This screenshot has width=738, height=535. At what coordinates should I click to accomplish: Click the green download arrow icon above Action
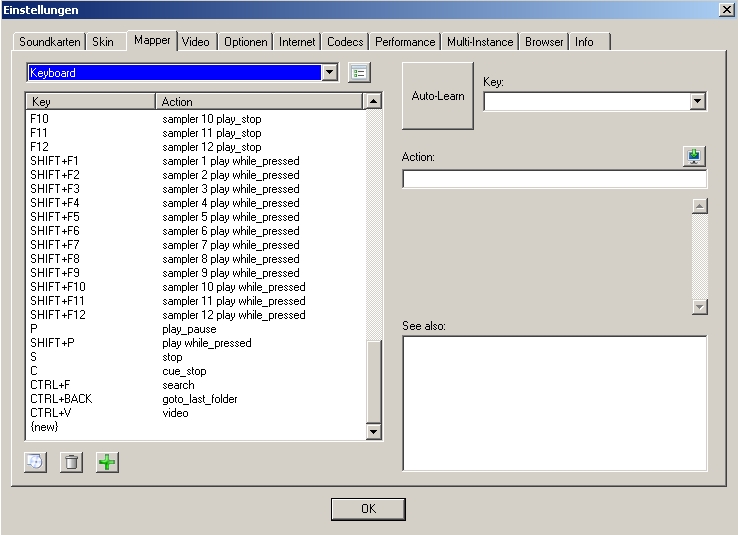click(x=695, y=156)
